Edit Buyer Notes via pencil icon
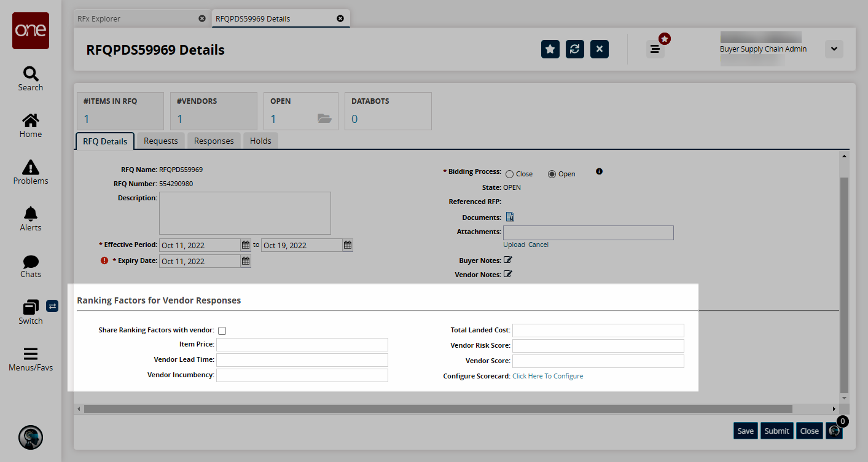868x462 pixels. (x=508, y=260)
